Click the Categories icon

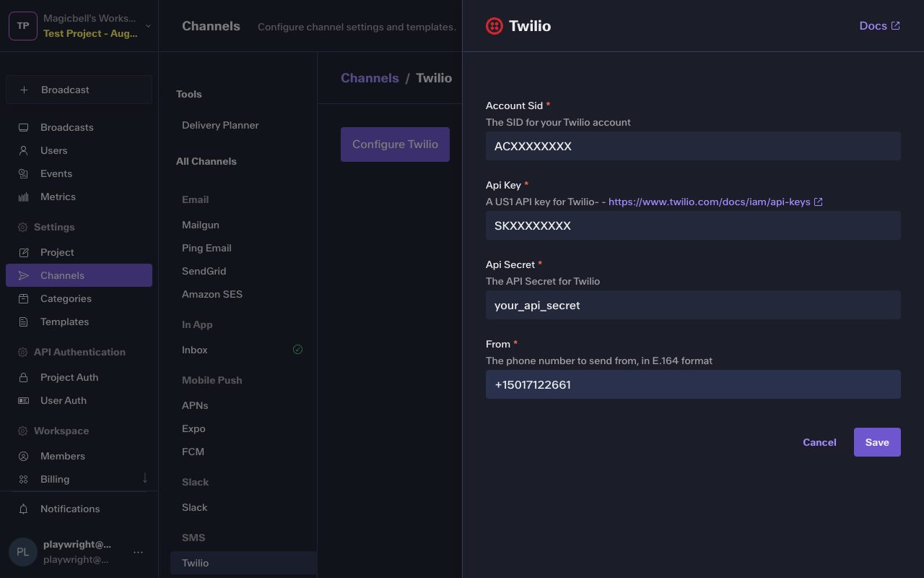(x=23, y=298)
